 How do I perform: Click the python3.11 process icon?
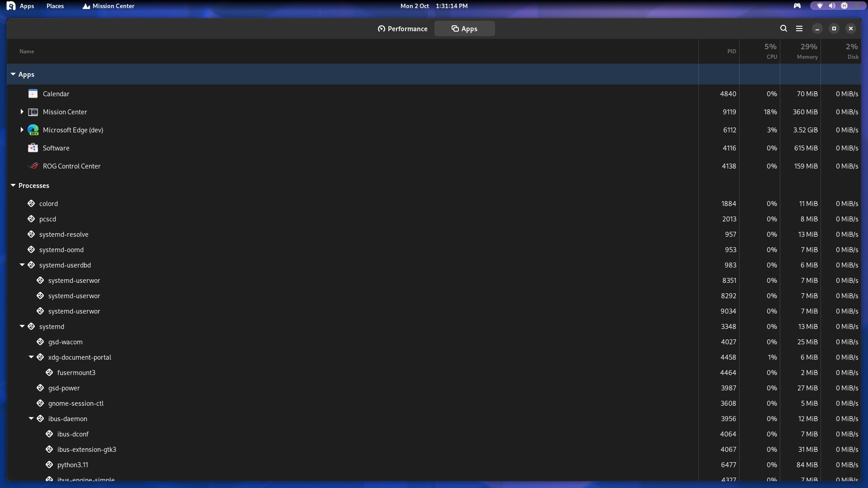49,465
